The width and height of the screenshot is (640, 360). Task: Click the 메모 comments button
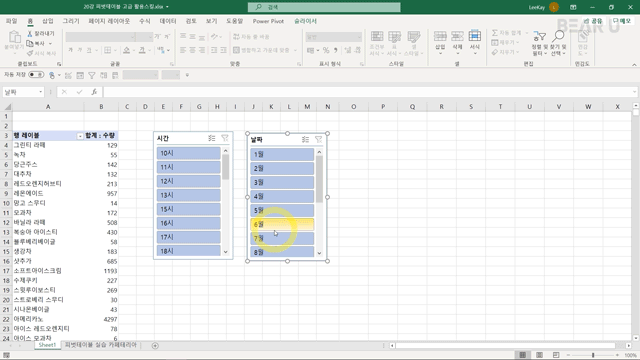pos(622,20)
